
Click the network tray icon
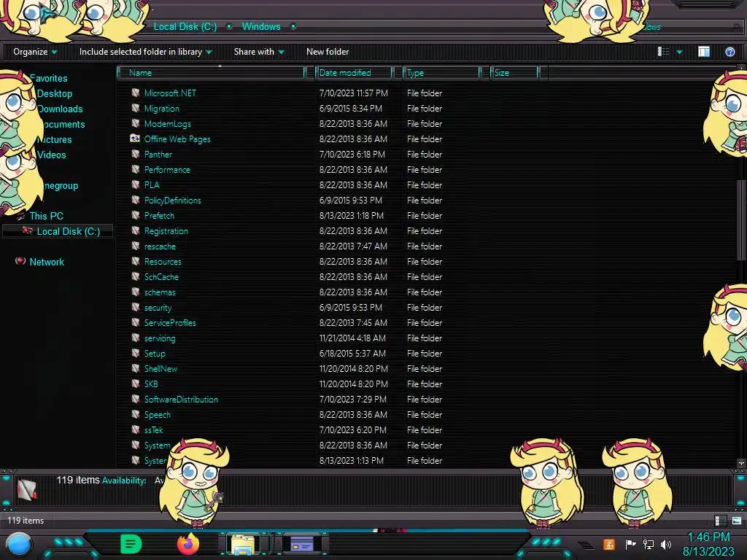(649, 544)
